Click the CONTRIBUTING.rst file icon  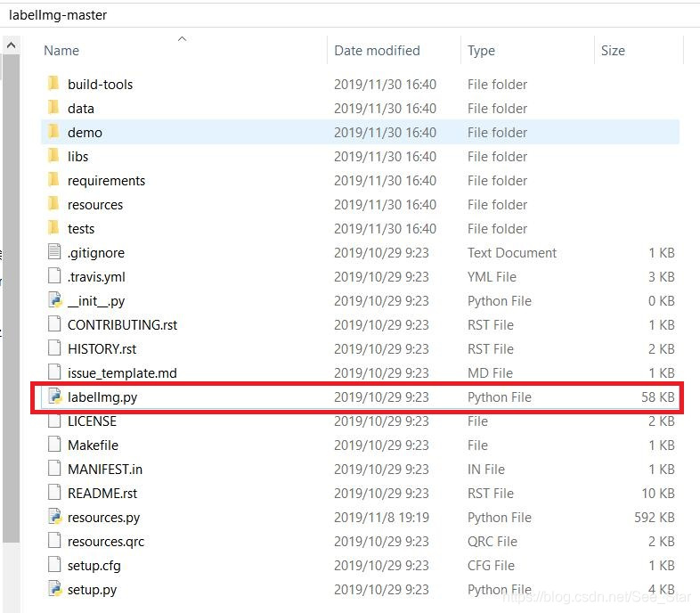[x=54, y=324]
